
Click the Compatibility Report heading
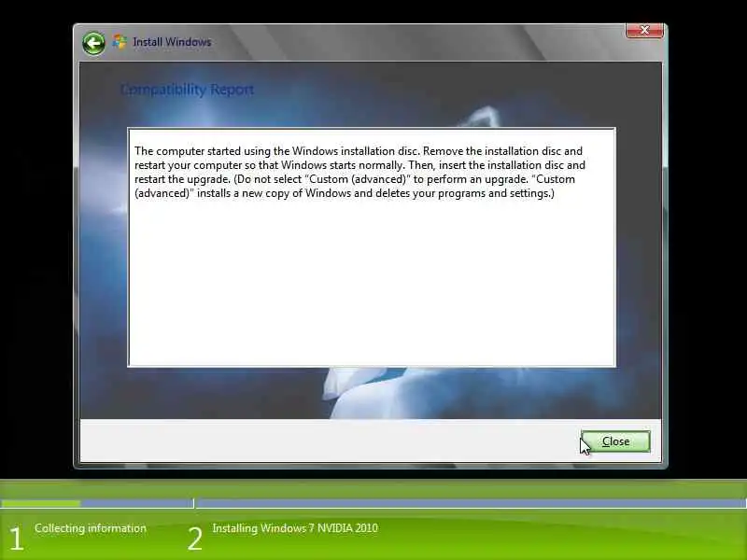tap(187, 90)
